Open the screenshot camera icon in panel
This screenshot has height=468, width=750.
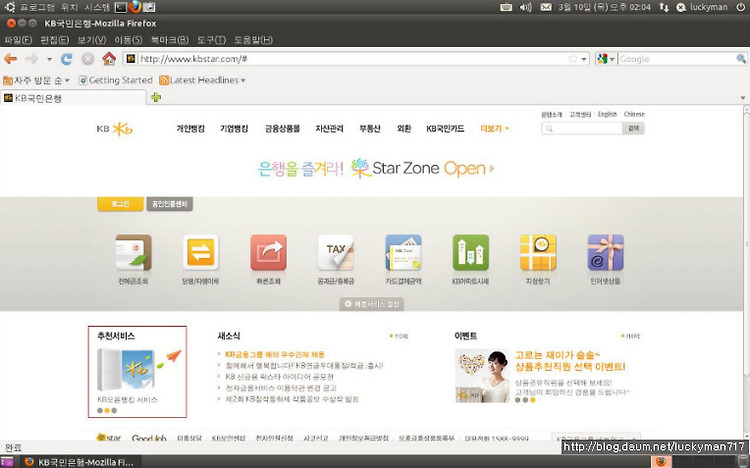[149, 7]
